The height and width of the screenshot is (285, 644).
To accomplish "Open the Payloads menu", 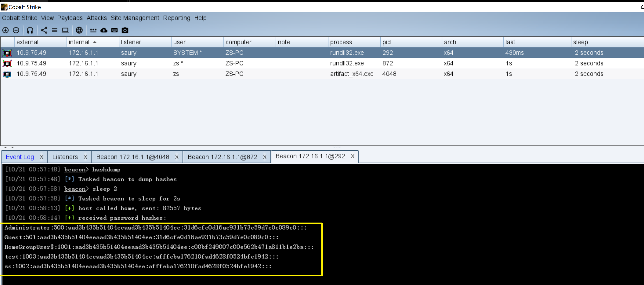I will 70,18.
